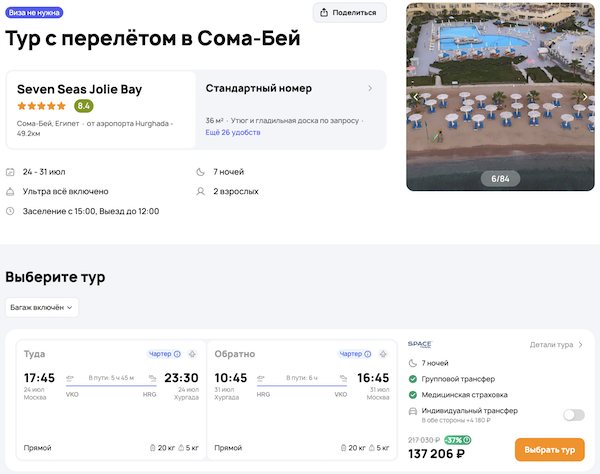Expand Детали тура details
Viewport: 600px width, 474px height.
[556, 345]
